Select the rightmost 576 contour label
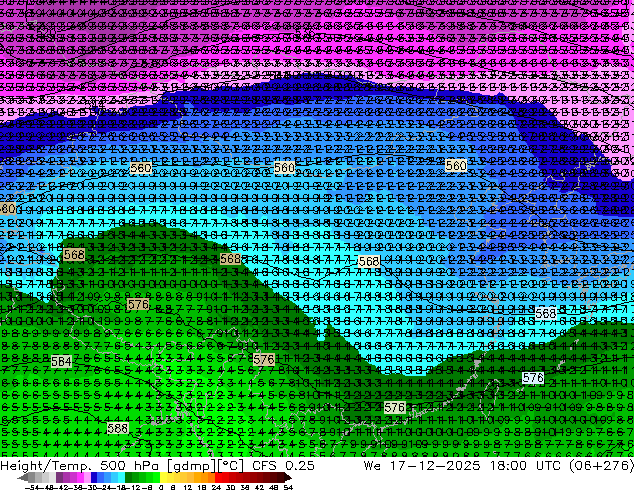The image size is (634, 490). tap(533, 378)
